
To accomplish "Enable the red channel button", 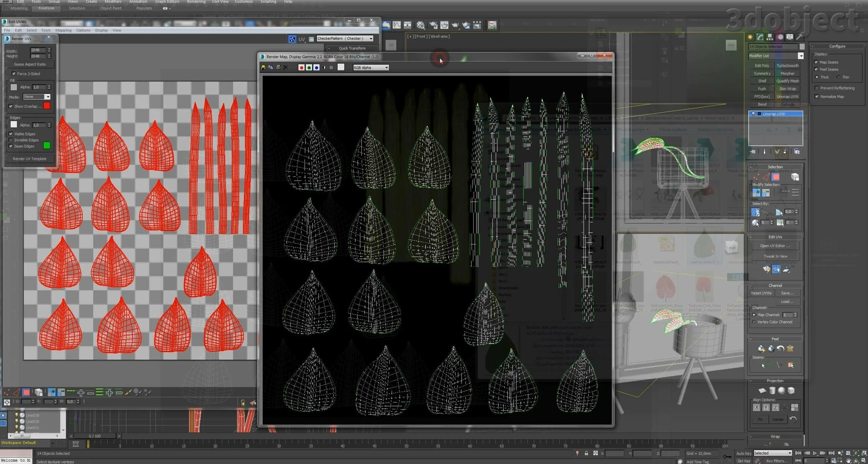I will [301, 67].
